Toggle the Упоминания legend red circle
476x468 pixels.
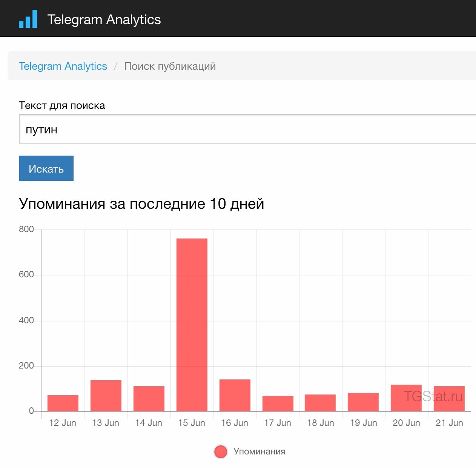tap(221, 451)
